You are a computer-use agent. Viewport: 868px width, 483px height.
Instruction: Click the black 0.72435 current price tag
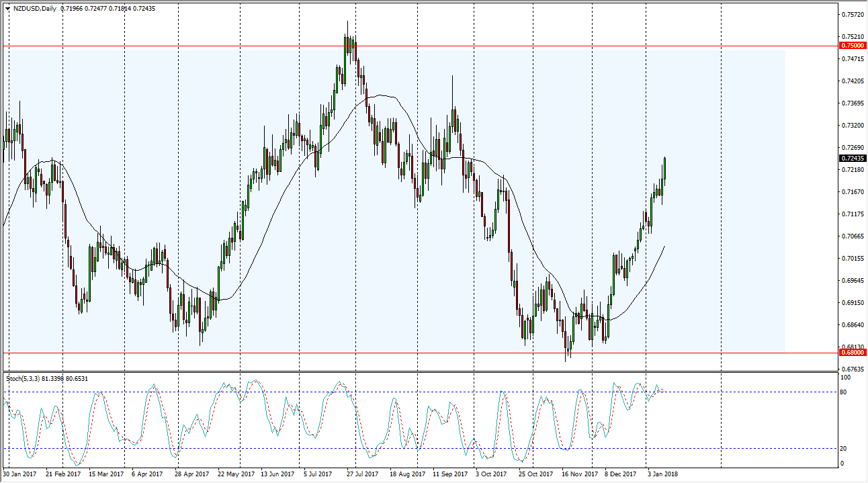(852, 159)
